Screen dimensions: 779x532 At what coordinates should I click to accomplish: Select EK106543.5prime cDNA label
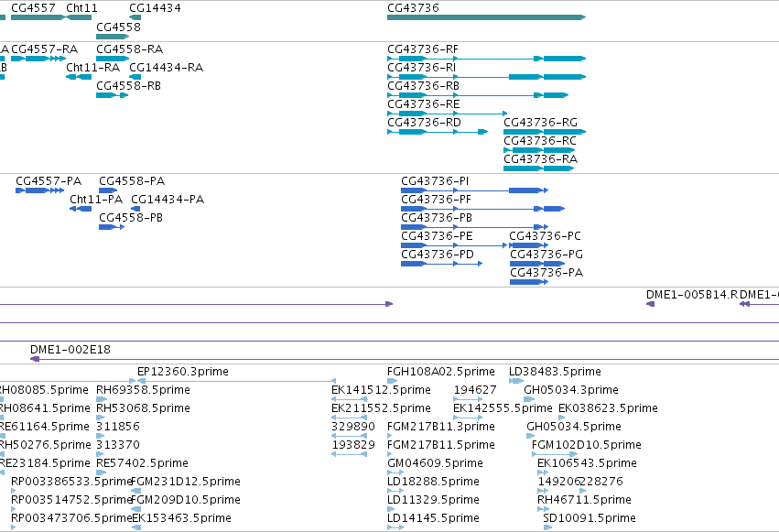pyautogui.click(x=588, y=463)
